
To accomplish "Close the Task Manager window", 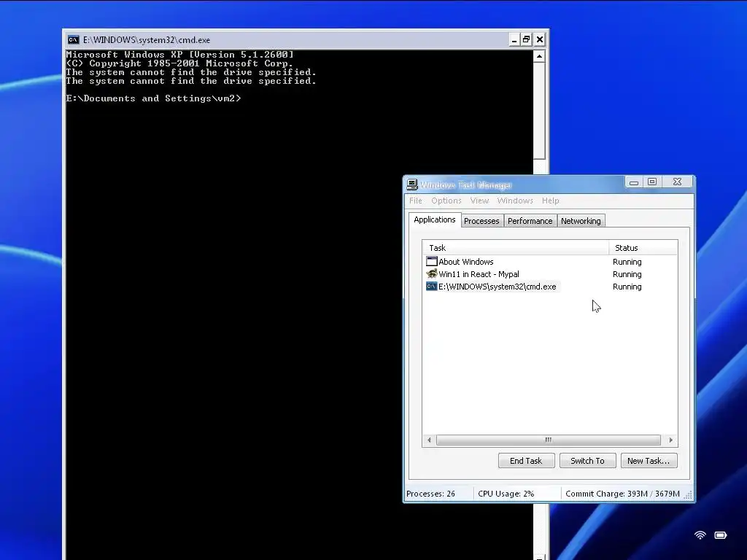I will [677, 182].
